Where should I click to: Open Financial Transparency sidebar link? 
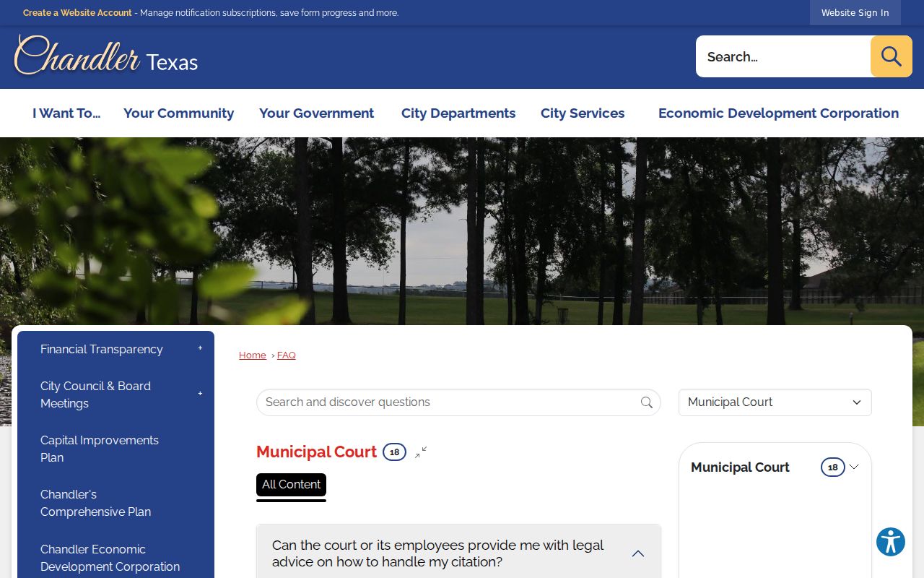pos(102,349)
